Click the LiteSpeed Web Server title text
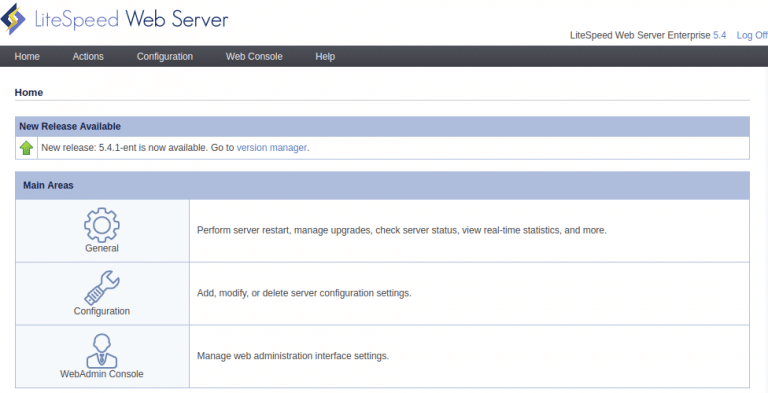This screenshot has height=393, width=768. (x=131, y=19)
